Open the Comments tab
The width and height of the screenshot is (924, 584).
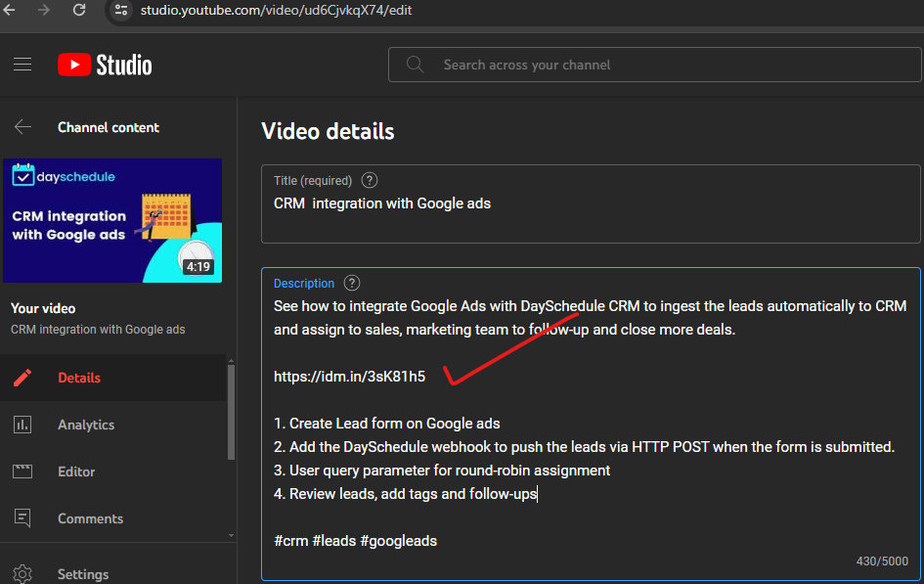pyautogui.click(x=113, y=518)
